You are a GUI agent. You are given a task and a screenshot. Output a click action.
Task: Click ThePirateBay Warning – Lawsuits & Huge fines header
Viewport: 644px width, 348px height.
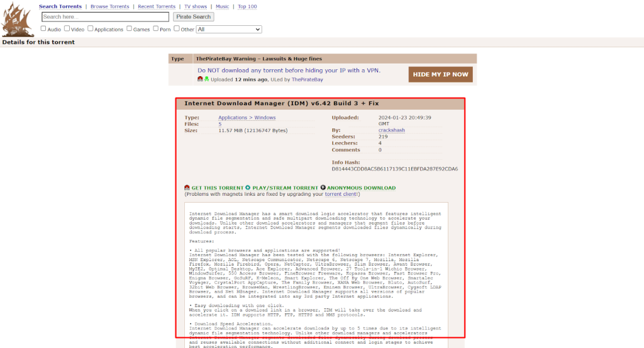(x=258, y=59)
